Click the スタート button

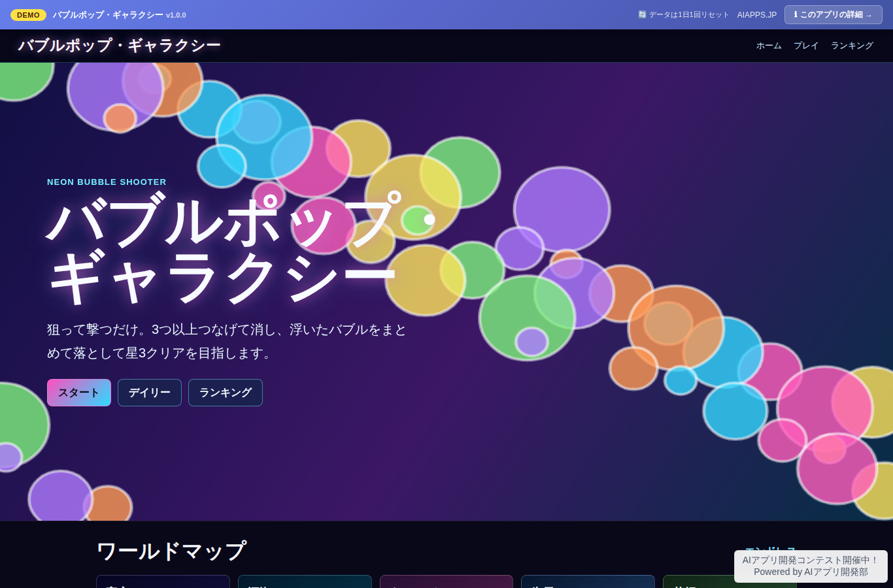click(x=79, y=393)
